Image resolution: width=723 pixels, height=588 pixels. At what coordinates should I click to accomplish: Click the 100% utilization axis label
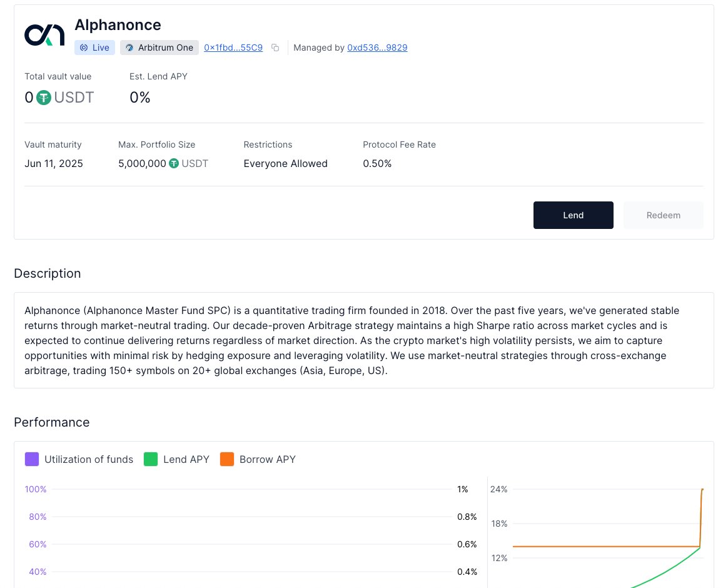click(36, 489)
